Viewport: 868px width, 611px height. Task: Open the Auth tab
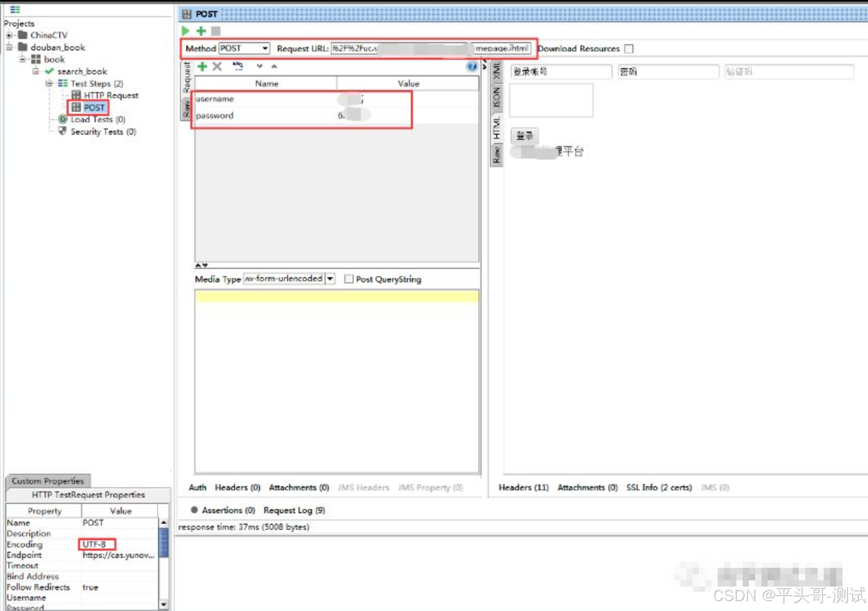click(197, 487)
